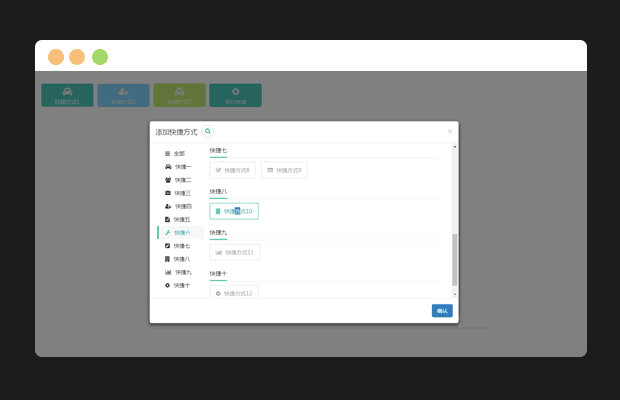
Task: Click the car icon next to 快捷一
Action: (168, 167)
